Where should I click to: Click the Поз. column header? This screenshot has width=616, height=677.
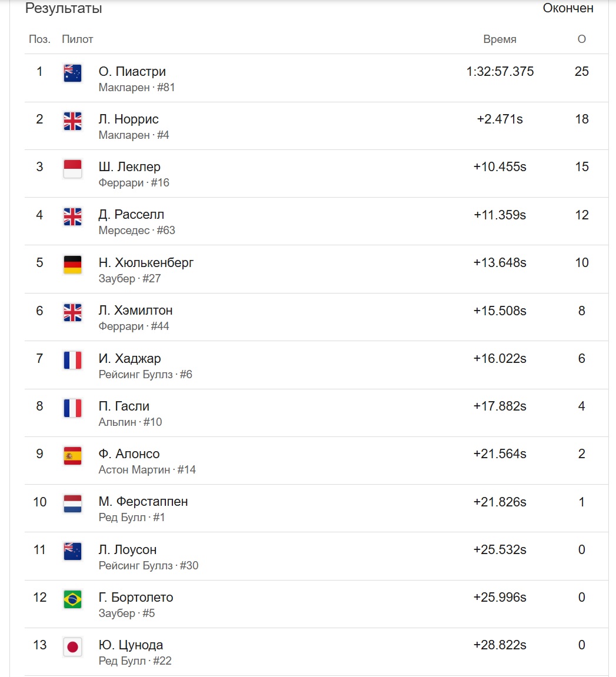point(39,39)
